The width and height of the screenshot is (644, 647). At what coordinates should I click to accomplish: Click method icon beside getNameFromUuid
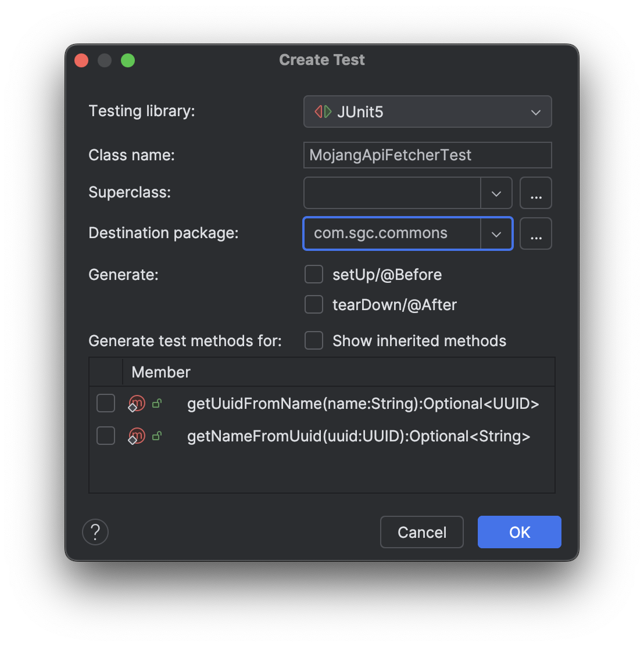pos(137,436)
